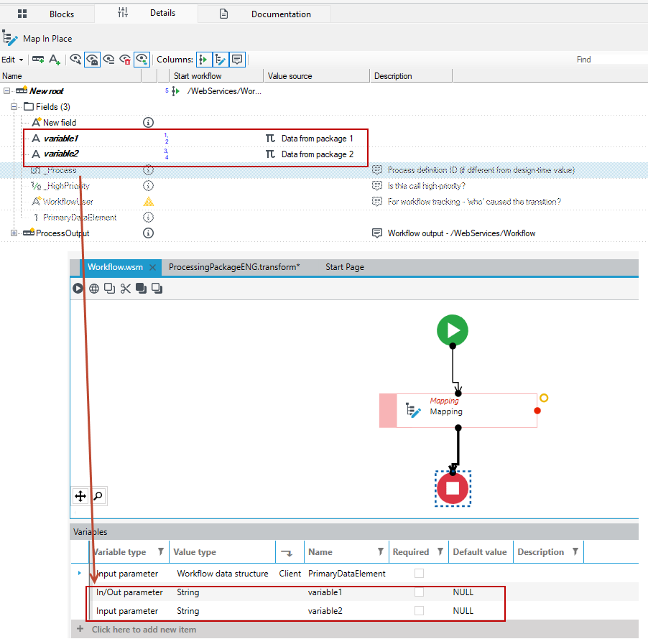Click the Find search field

[611, 60]
